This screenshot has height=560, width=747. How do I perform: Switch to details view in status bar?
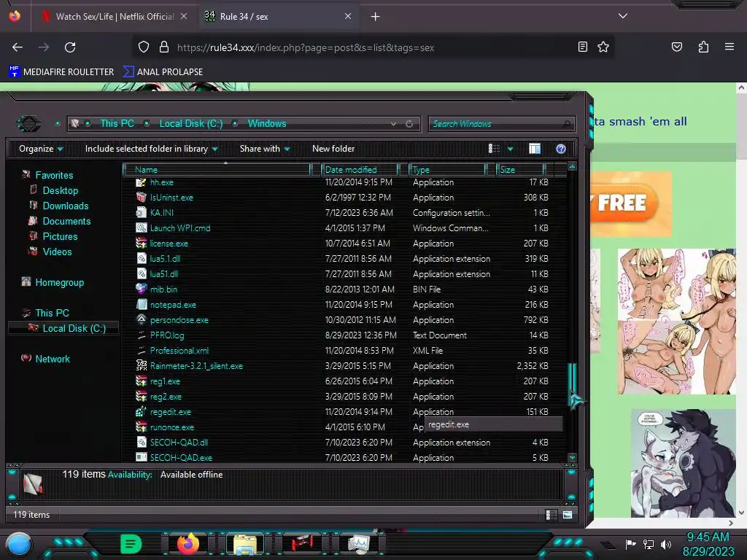(x=550, y=515)
